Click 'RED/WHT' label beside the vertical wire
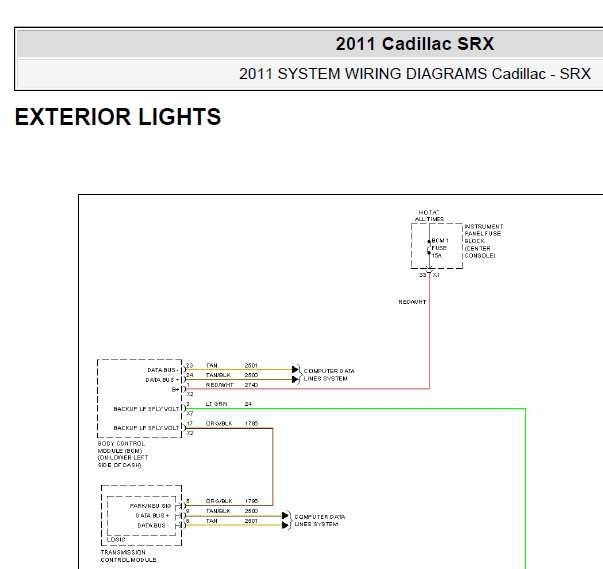The image size is (603, 569). click(x=412, y=302)
